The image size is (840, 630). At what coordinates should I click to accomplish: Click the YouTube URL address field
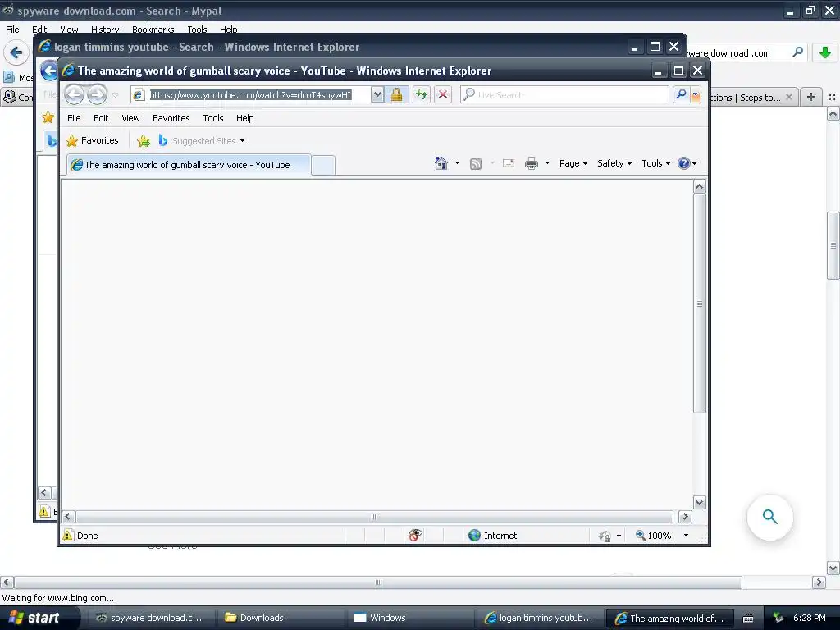point(251,95)
